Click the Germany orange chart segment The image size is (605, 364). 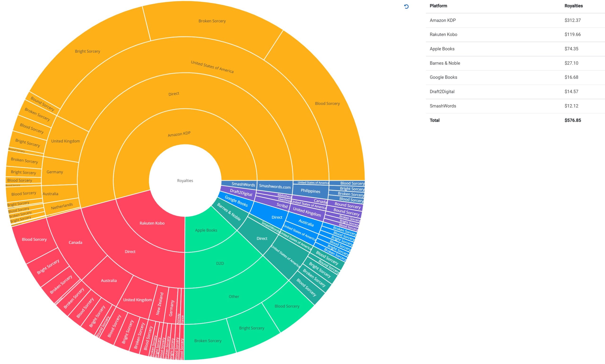click(55, 172)
